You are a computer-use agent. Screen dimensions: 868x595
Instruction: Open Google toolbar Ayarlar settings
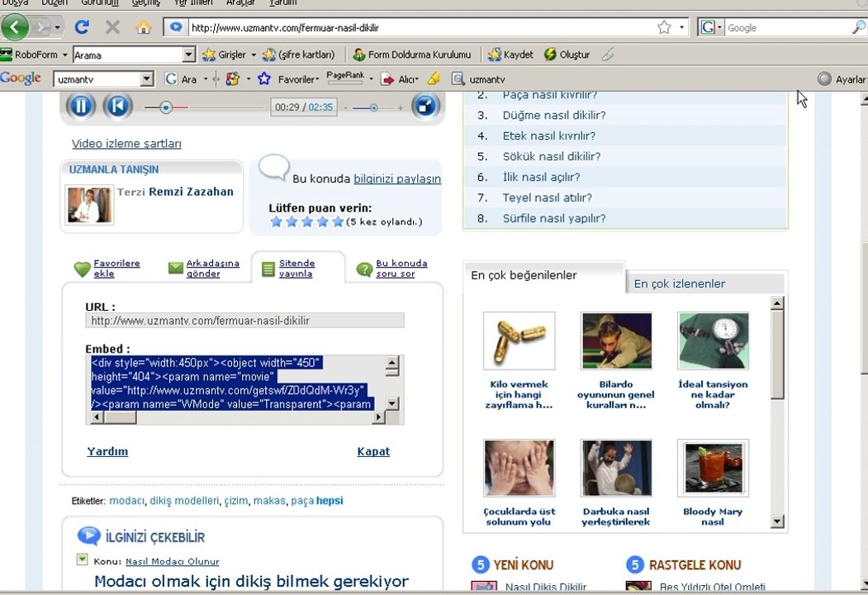point(842,79)
